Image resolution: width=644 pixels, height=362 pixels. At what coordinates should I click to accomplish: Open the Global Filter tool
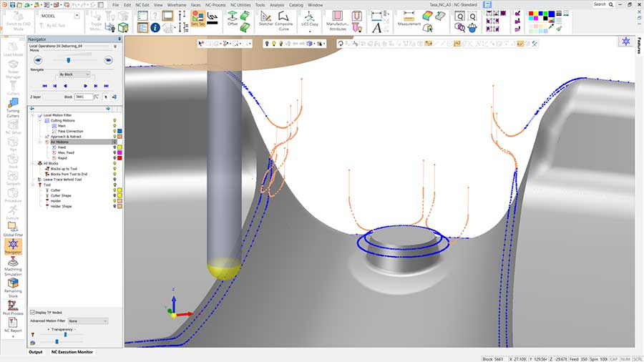13,227
